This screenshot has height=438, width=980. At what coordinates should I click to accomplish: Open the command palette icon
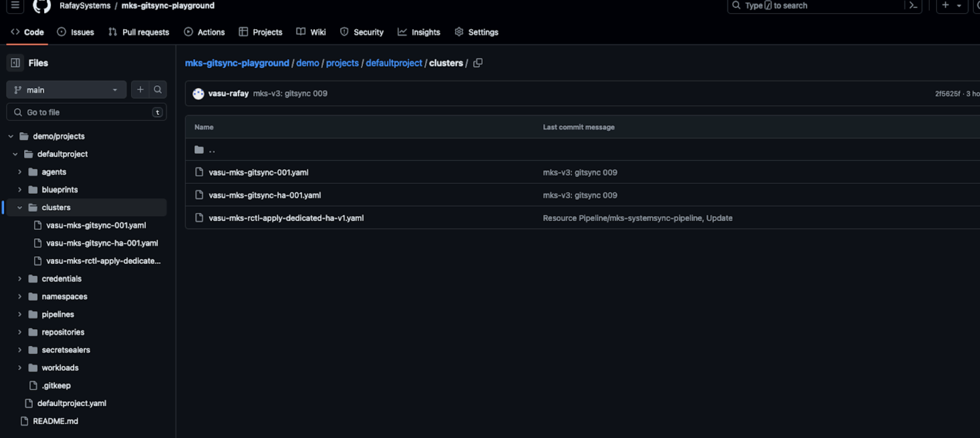pyautogui.click(x=913, y=6)
